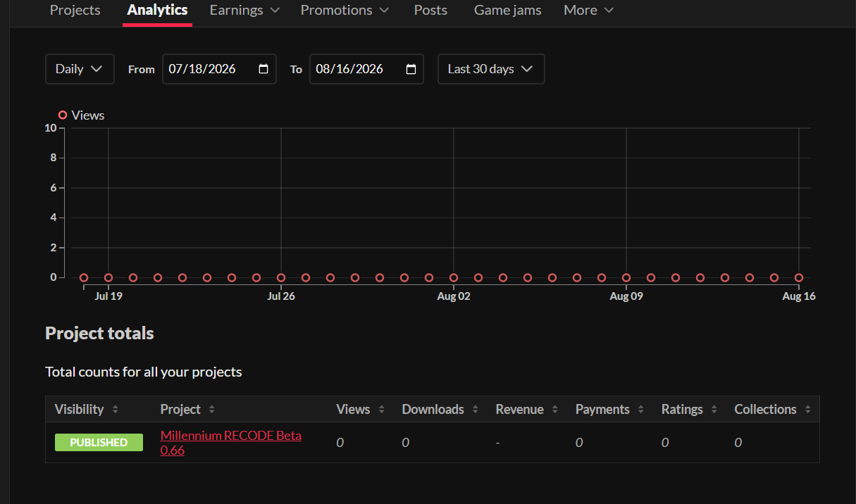Click the data point at Jul 19

pyautogui.click(x=108, y=277)
